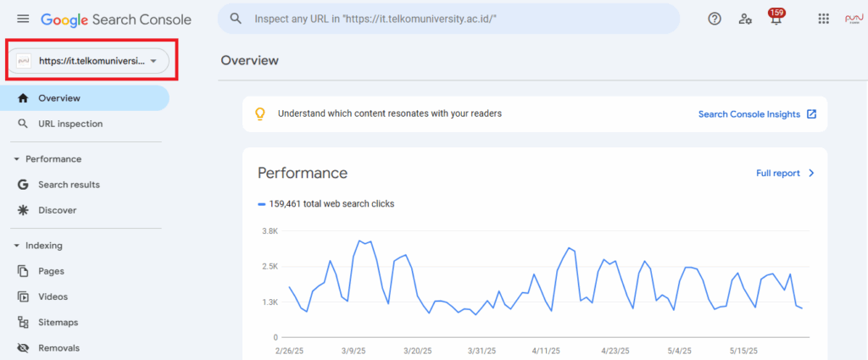Click the 1.3K y-axis label

(270, 302)
